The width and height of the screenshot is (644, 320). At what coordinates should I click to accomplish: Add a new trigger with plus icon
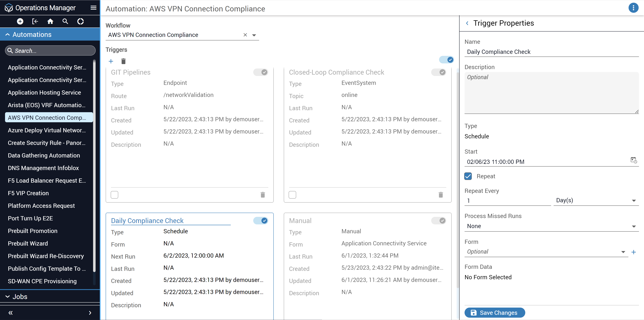pyautogui.click(x=111, y=61)
